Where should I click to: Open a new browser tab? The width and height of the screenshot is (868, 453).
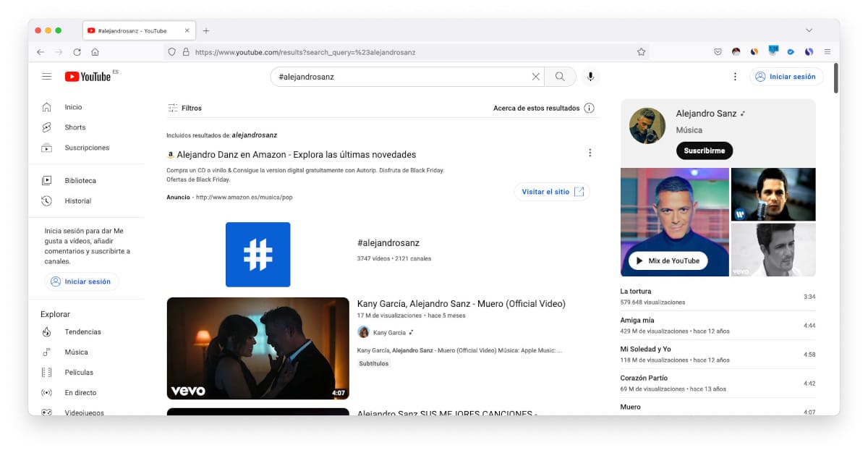click(206, 31)
